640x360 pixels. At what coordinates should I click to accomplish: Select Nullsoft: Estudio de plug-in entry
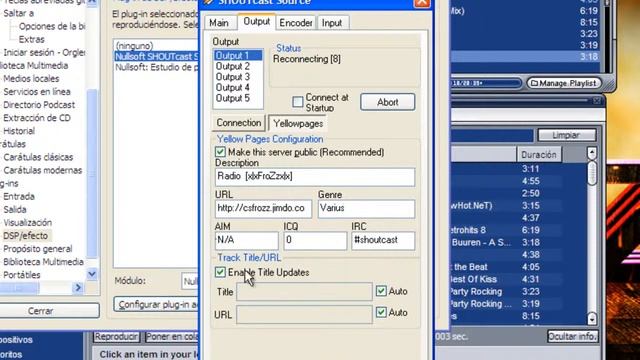(156, 67)
